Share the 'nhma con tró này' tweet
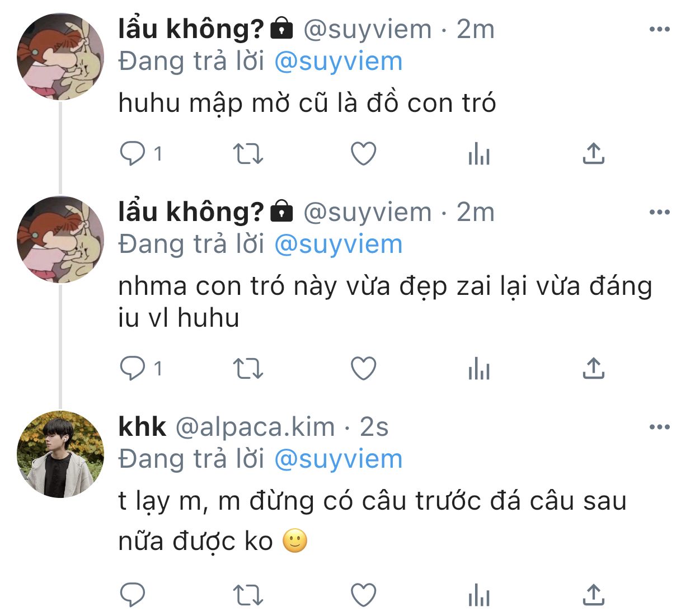This screenshot has width=695, height=616. click(594, 369)
